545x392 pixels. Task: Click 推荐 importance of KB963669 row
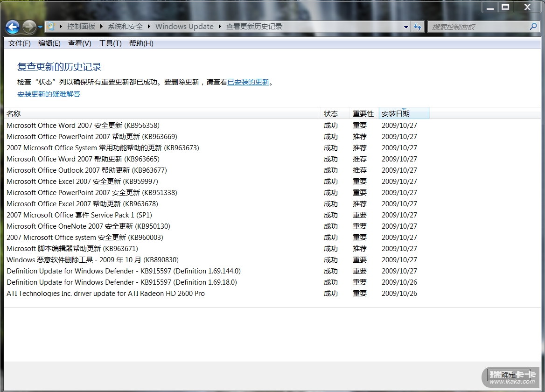click(360, 137)
